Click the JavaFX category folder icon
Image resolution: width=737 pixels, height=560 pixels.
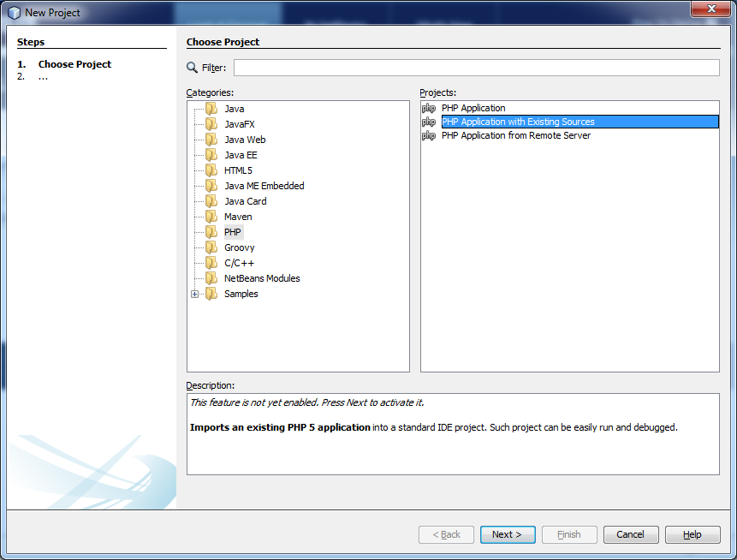pyautogui.click(x=211, y=124)
